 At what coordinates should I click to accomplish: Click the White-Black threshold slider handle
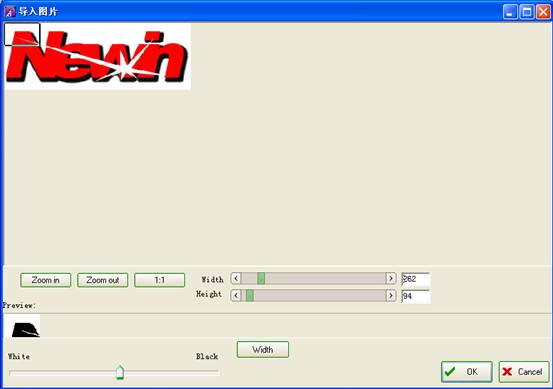coord(120,372)
